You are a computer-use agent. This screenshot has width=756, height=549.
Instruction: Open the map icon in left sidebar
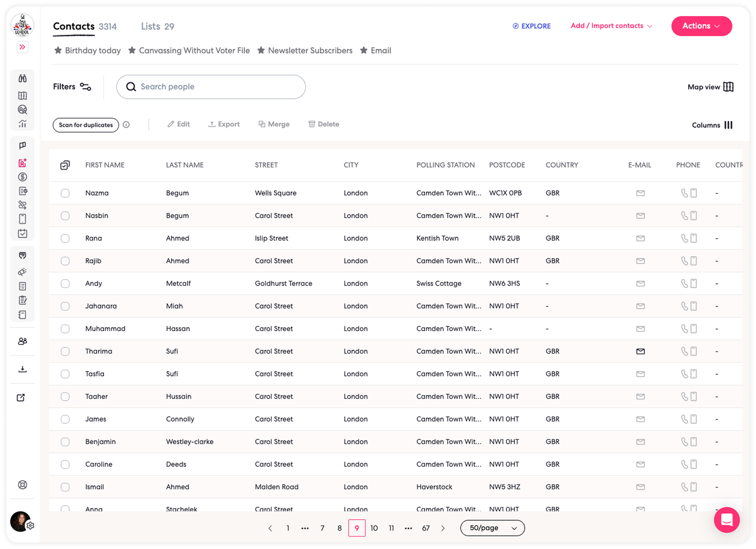(22, 96)
